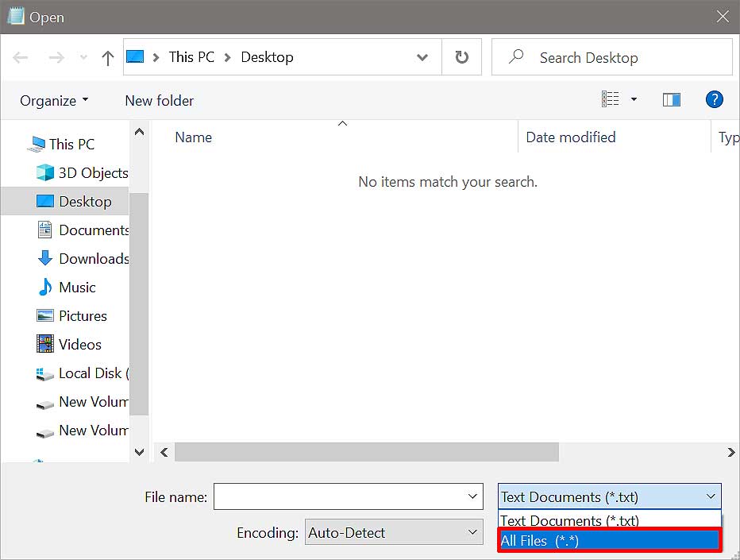Open the Organize dropdown menu
740x560 pixels.
pyautogui.click(x=54, y=101)
